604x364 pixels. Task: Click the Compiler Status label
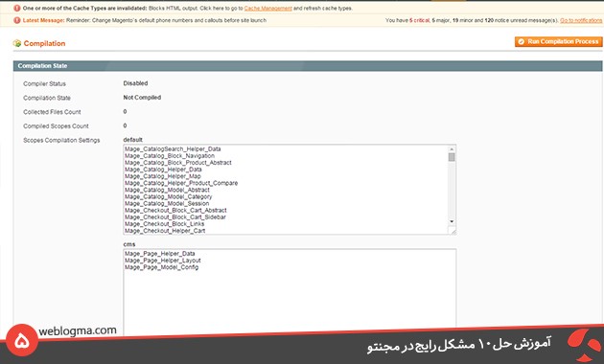point(44,83)
